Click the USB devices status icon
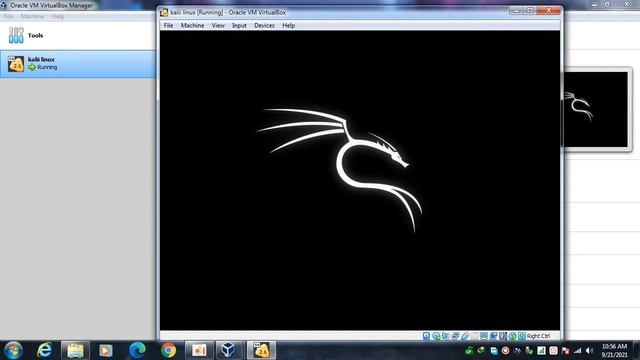 [x=465, y=336]
